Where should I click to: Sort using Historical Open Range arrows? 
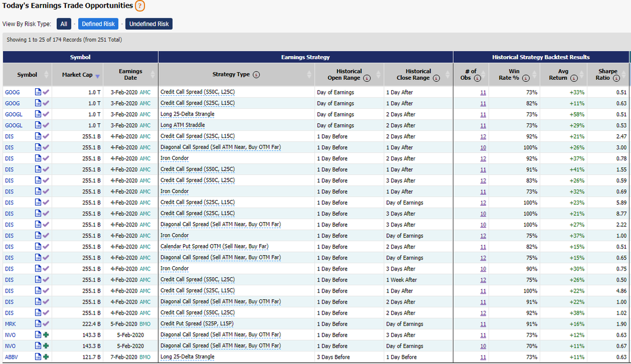tap(379, 75)
